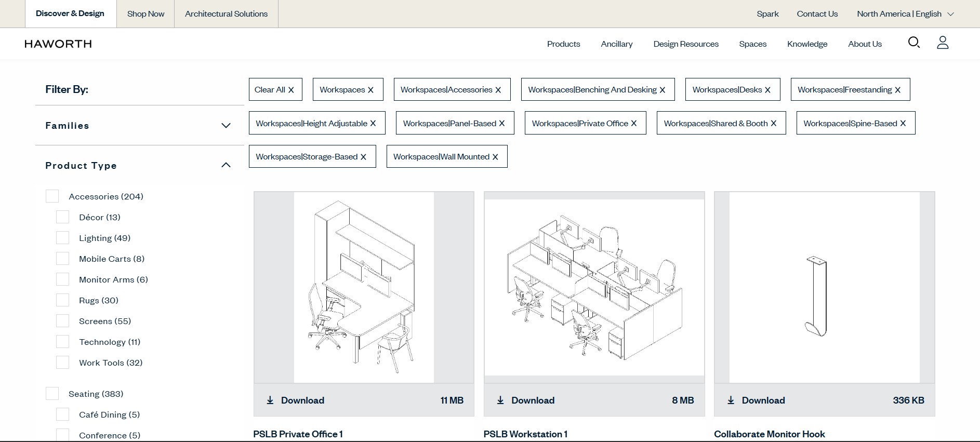Viewport: 980px width, 442px height.
Task: Click PSLB Private Office 1 drawing thumbnail
Action: click(364, 288)
